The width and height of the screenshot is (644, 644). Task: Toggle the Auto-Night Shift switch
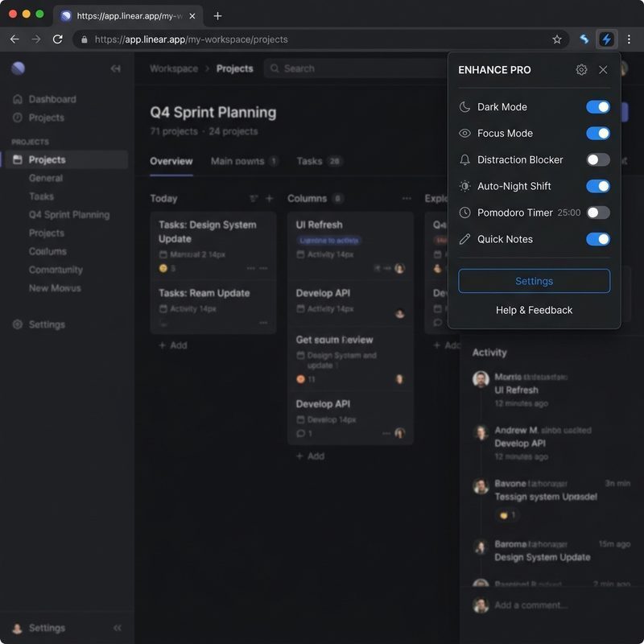point(597,186)
